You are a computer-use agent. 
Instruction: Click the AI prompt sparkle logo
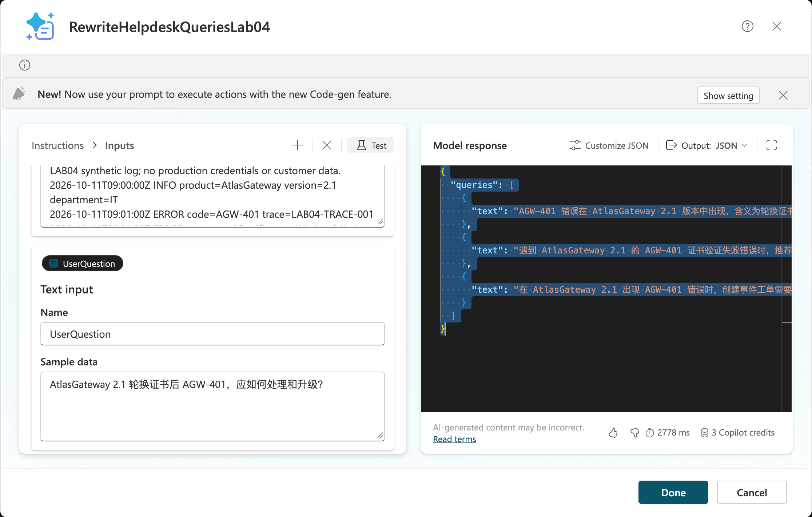40,26
